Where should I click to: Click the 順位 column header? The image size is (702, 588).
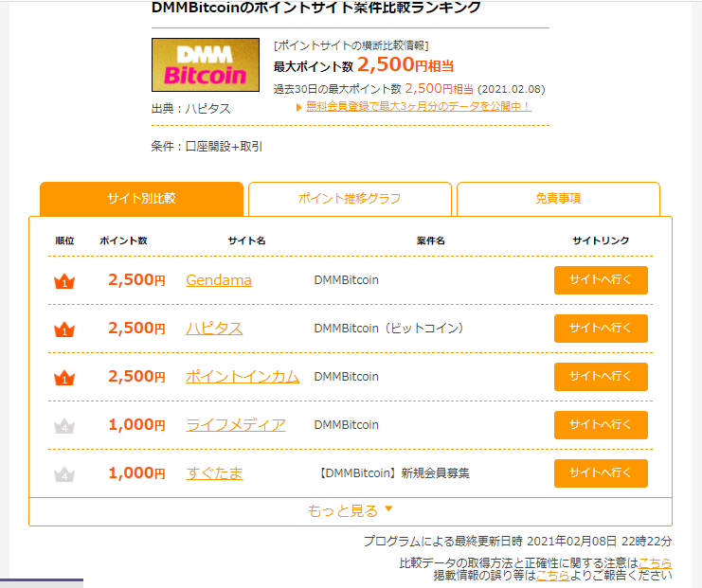(64, 241)
